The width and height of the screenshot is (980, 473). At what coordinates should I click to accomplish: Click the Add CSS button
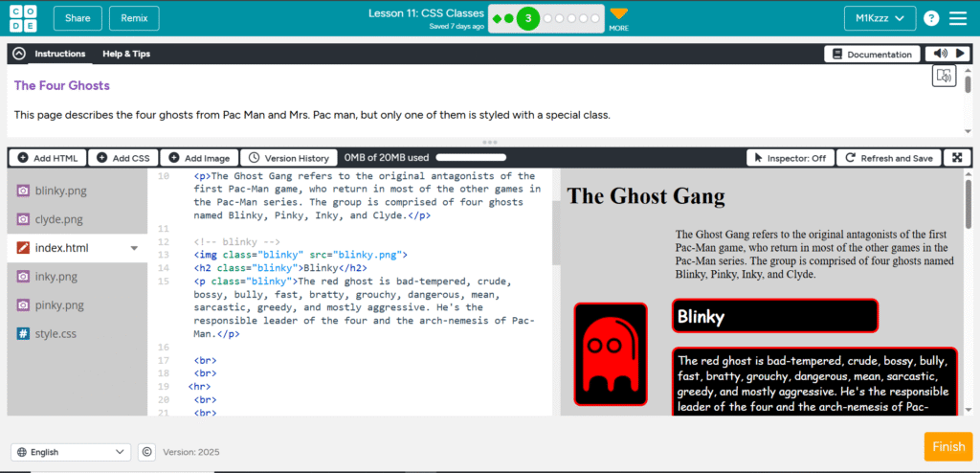pyautogui.click(x=123, y=158)
